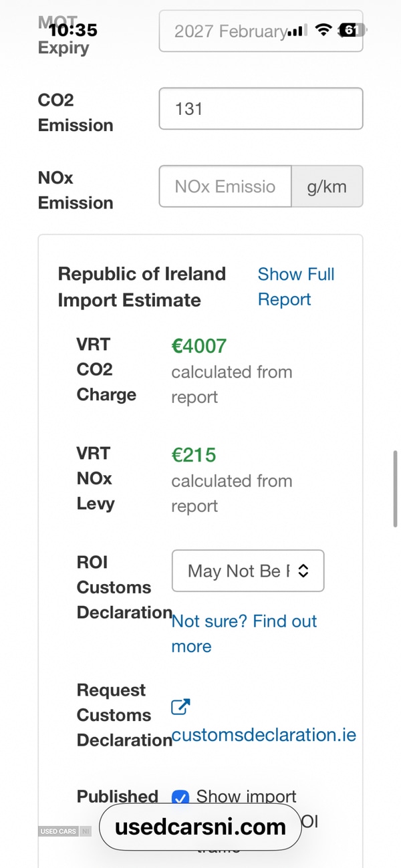Click the Republic of Ireland Import Estimate heading

click(x=142, y=287)
